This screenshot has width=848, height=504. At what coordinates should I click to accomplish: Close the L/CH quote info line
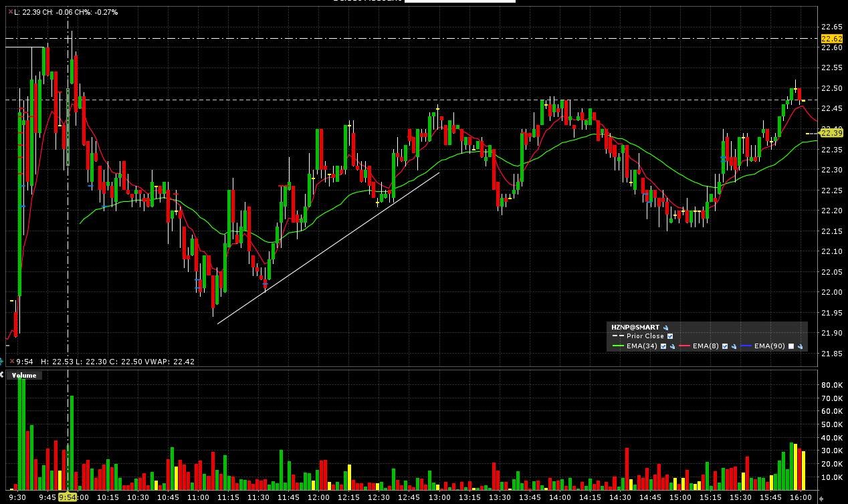pos(10,12)
